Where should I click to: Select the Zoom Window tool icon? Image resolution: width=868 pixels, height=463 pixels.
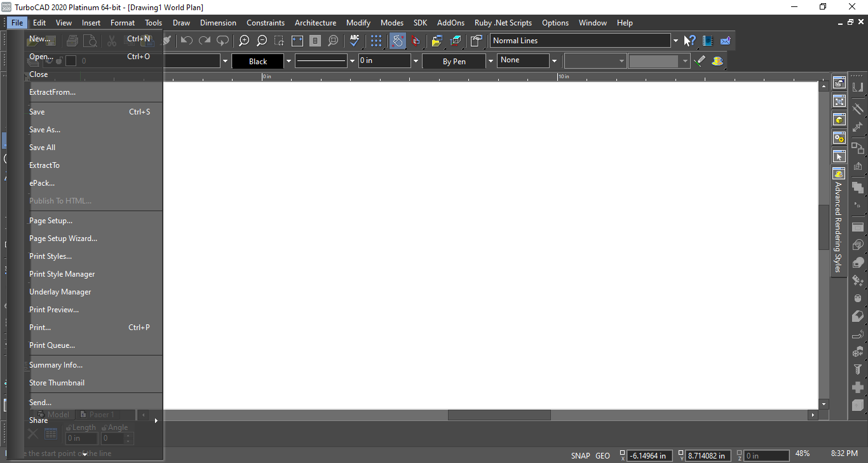[x=280, y=41]
